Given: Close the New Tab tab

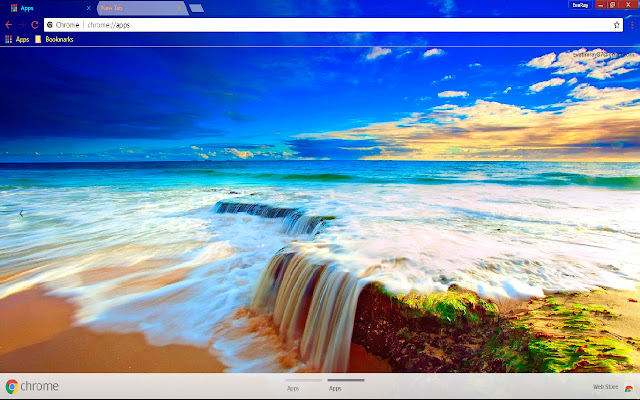Looking at the screenshot, I should pos(179,8).
